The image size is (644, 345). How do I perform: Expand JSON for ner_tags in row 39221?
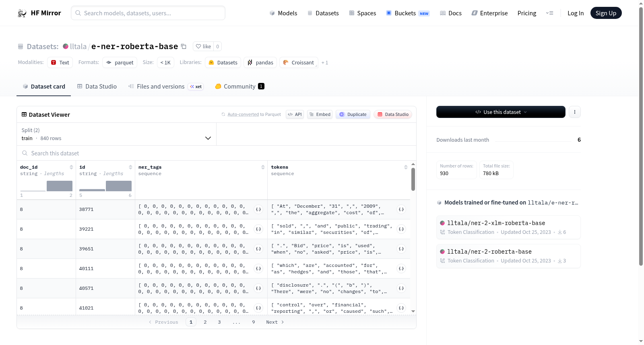258,229
